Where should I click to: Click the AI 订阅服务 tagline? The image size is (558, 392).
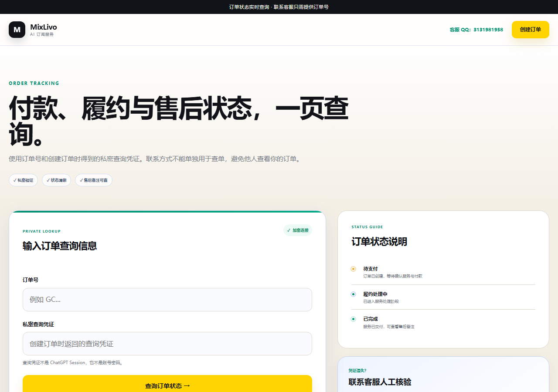42,34
